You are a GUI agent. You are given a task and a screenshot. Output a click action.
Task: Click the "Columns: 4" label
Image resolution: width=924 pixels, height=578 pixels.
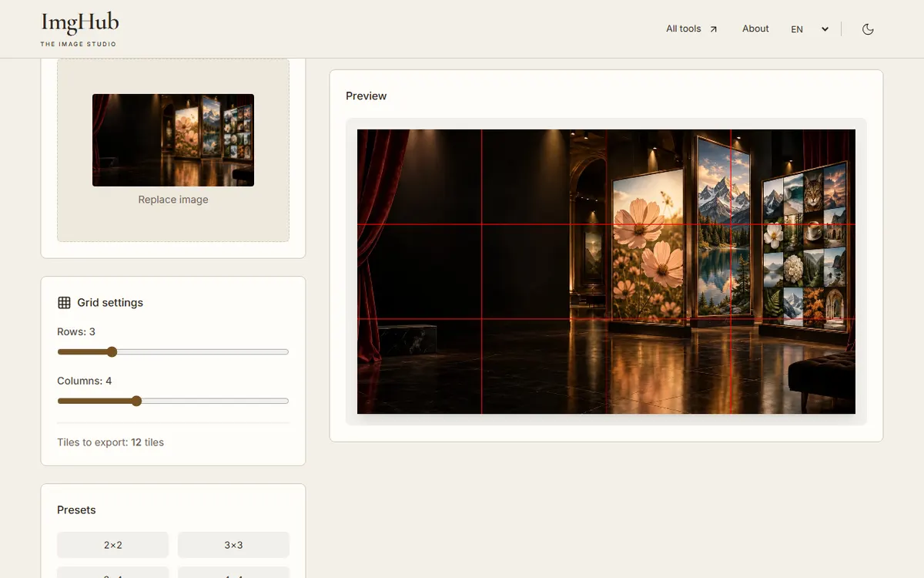pyautogui.click(x=85, y=381)
